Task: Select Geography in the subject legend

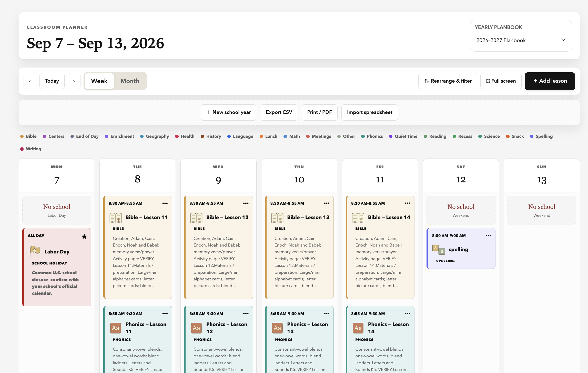Action: (x=155, y=136)
